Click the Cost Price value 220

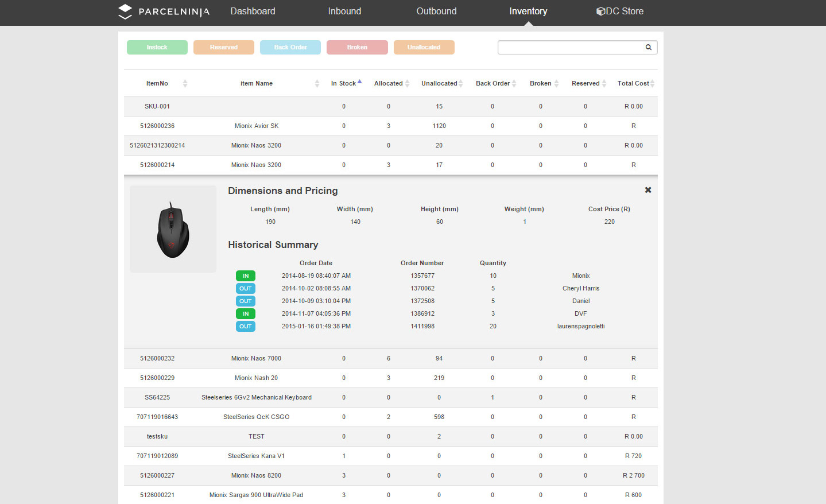(610, 222)
